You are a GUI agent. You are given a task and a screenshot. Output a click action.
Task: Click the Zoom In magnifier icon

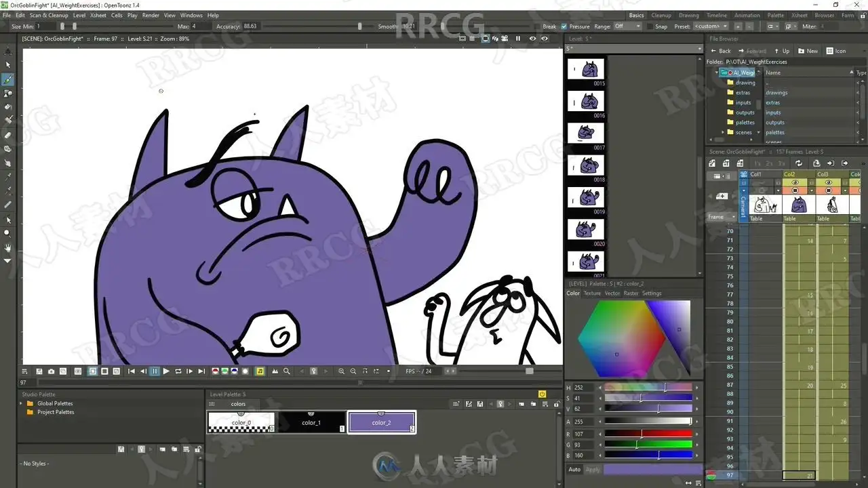(341, 371)
